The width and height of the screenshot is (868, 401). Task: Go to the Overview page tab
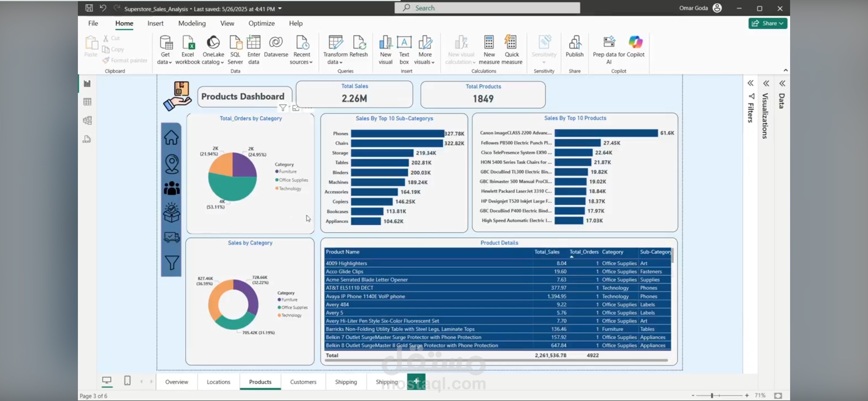click(177, 382)
